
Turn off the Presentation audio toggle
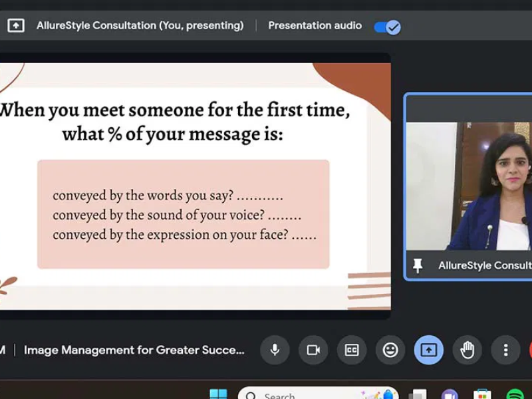pos(387,27)
